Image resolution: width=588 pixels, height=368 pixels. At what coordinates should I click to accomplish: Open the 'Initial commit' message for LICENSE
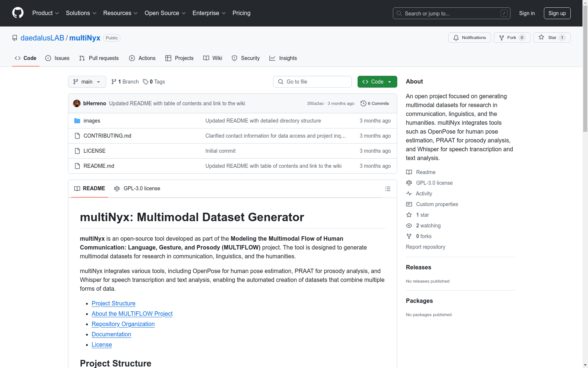pyautogui.click(x=220, y=151)
